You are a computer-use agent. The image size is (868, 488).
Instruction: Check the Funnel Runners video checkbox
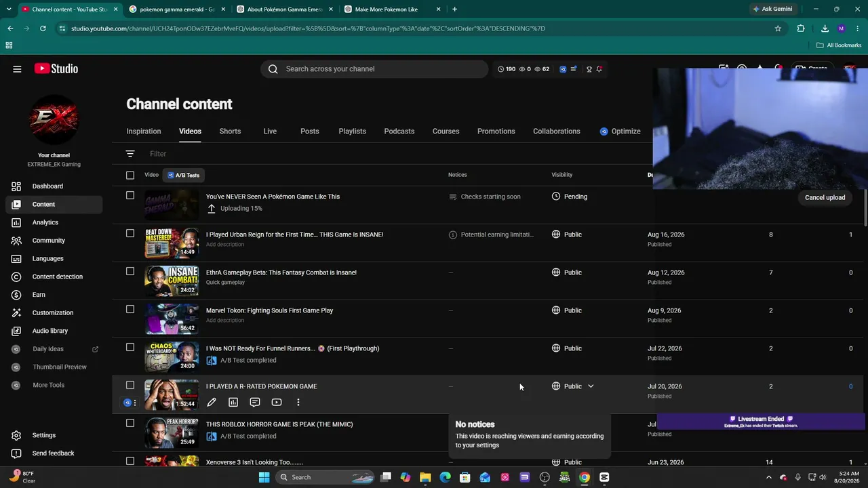(130, 347)
